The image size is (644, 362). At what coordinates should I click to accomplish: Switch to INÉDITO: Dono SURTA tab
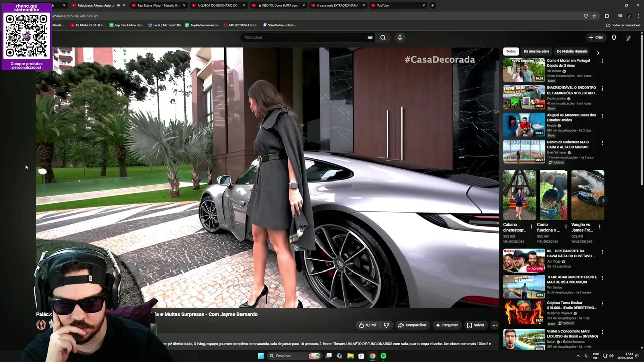278,5
